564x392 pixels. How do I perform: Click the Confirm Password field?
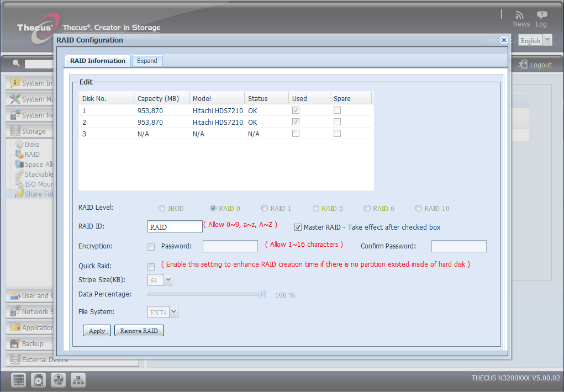coord(459,246)
